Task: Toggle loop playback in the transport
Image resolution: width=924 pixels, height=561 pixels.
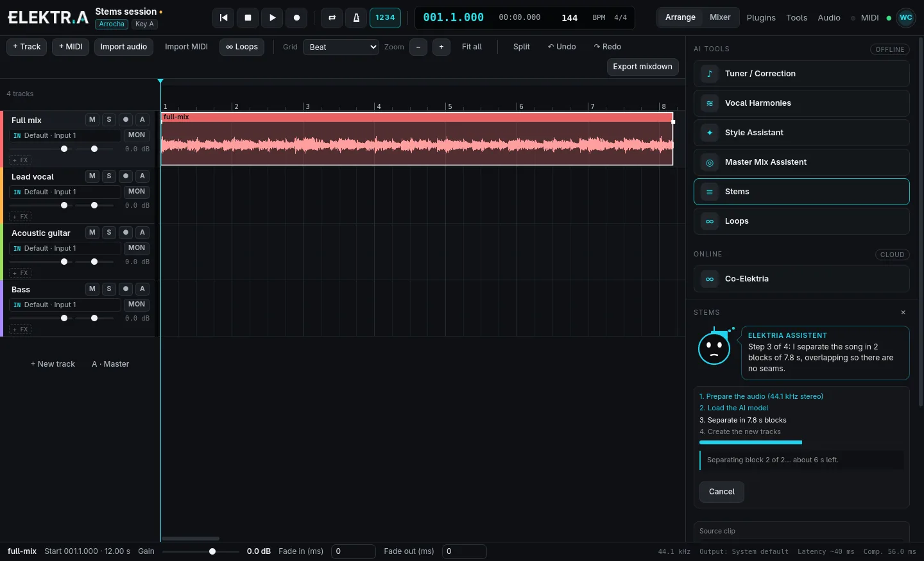Action: 332,18
